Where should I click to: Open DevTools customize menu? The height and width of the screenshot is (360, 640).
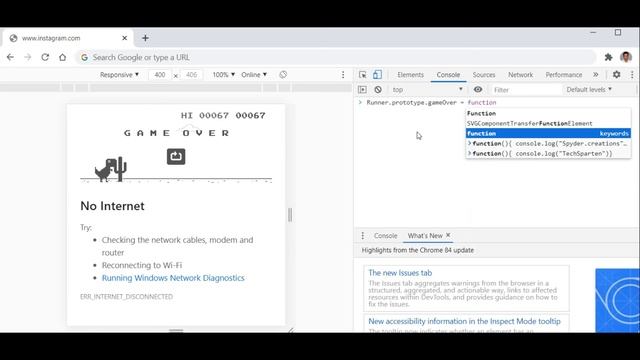632,75
